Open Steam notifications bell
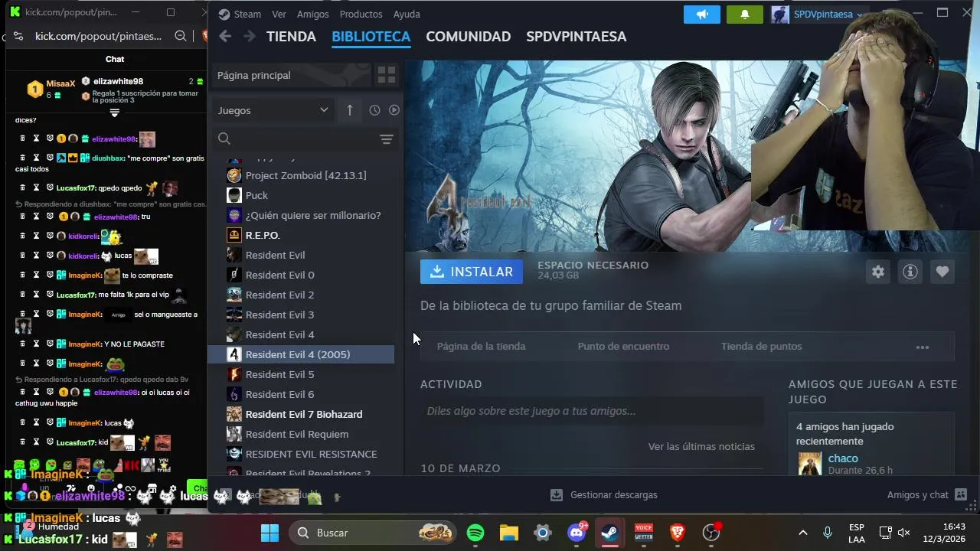 (745, 14)
